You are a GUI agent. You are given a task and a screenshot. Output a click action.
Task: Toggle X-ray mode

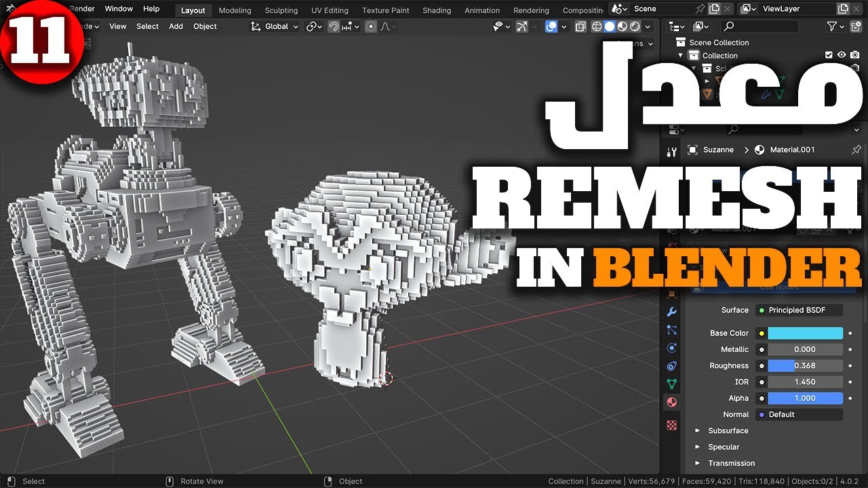coord(580,26)
